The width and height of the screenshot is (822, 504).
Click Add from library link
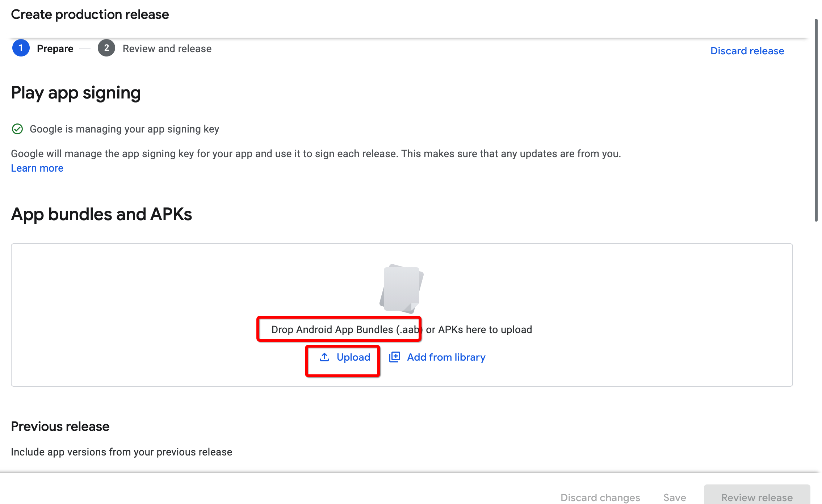click(x=446, y=357)
